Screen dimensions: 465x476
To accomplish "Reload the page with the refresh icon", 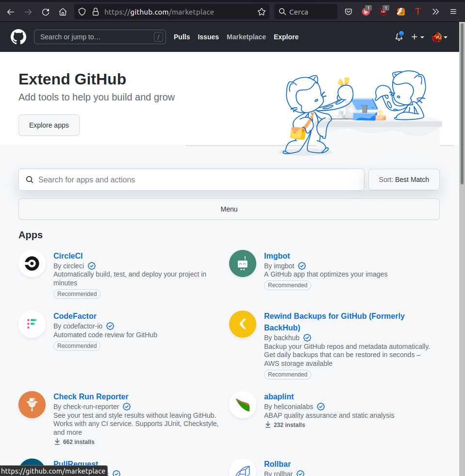I will (x=46, y=12).
